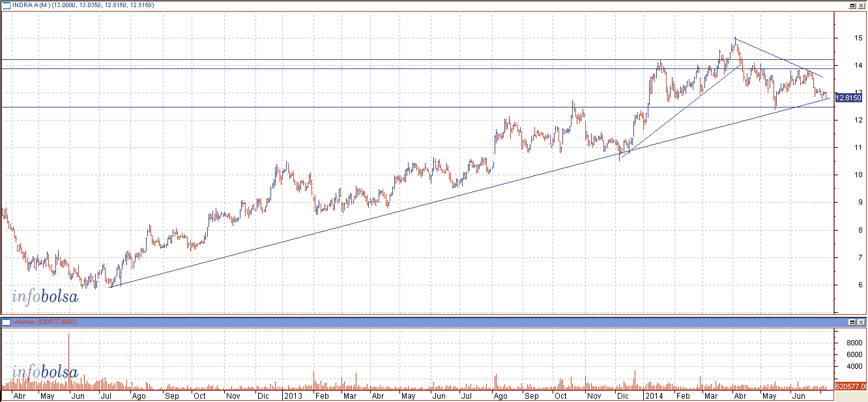The width and height of the screenshot is (868, 402).
Task: Select the 2014 marker on time axis
Action: pos(652,395)
